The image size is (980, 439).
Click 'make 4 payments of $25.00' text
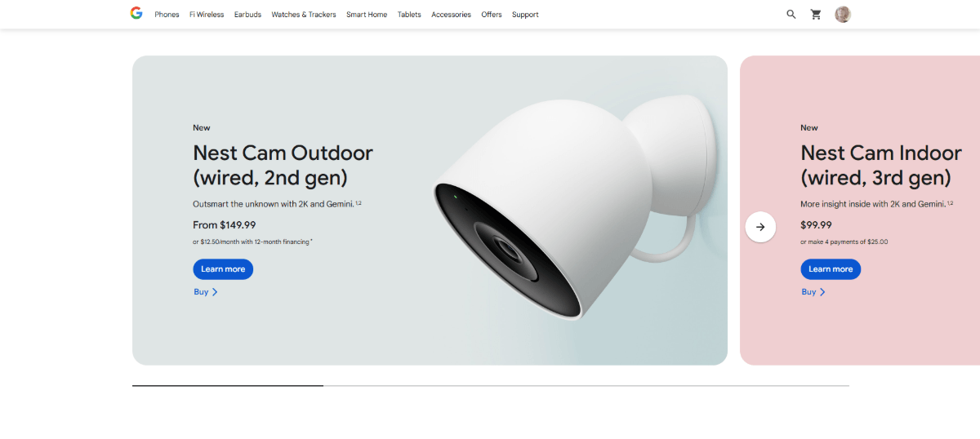click(x=849, y=242)
